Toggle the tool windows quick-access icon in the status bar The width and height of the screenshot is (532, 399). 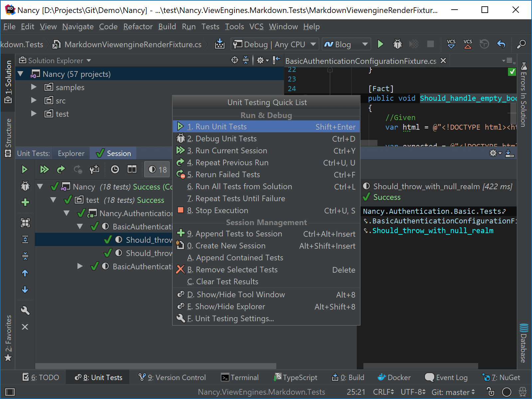[10, 392]
